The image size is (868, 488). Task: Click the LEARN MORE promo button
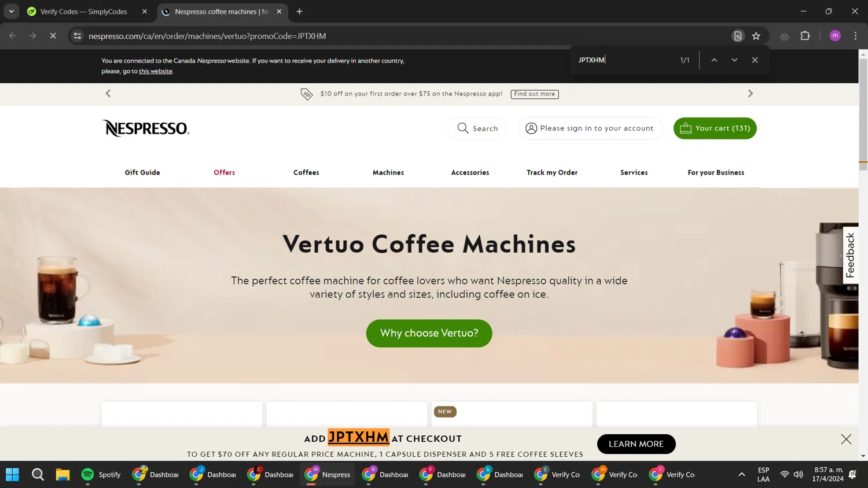(636, 444)
